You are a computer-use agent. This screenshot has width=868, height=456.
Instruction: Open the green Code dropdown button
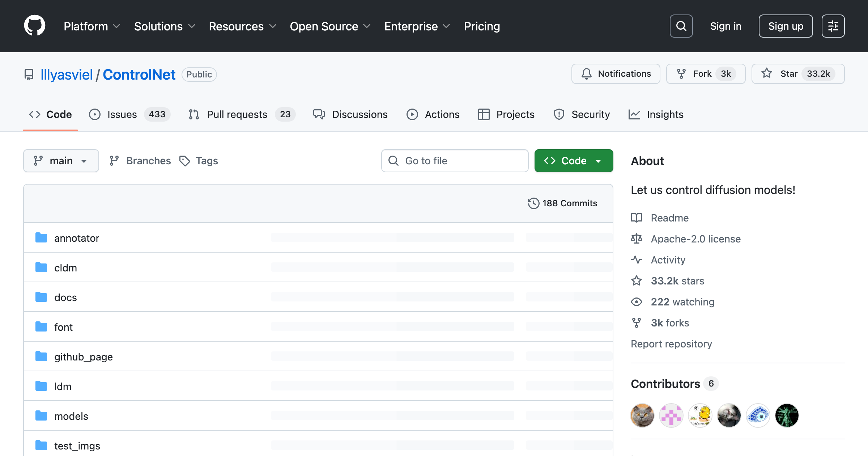pyautogui.click(x=574, y=161)
